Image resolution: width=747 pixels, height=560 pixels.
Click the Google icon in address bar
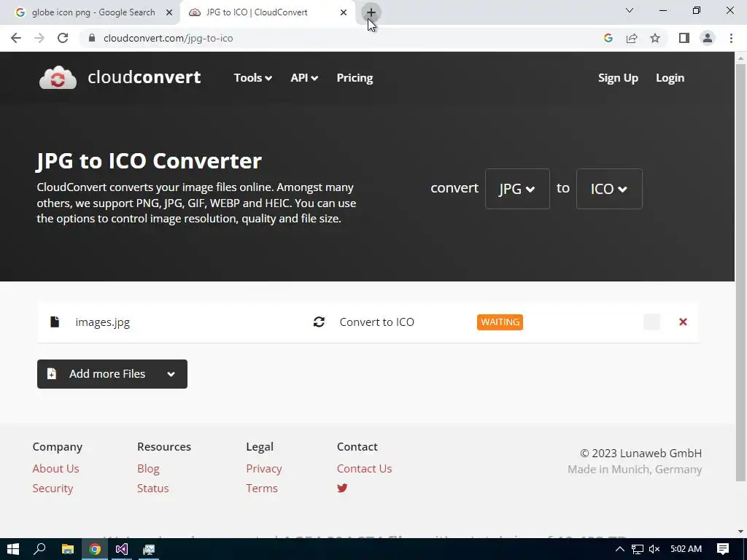pyautogui.click(x=608, y=38)
